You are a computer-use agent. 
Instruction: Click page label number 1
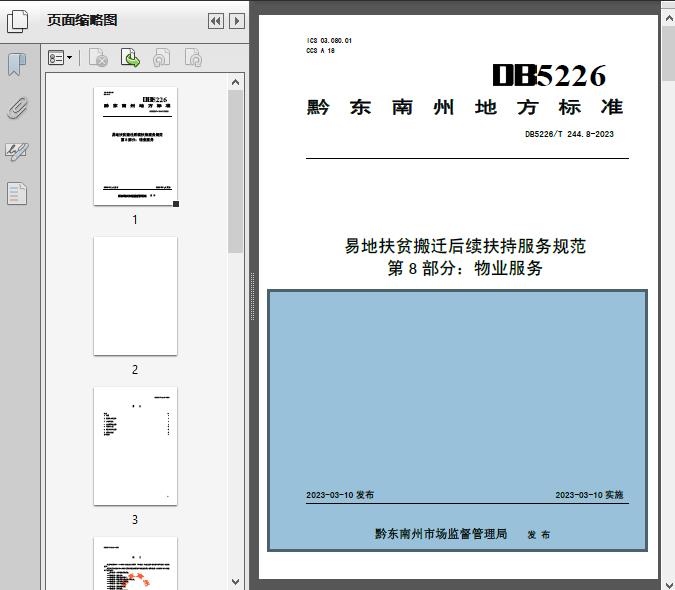(135, 220)
